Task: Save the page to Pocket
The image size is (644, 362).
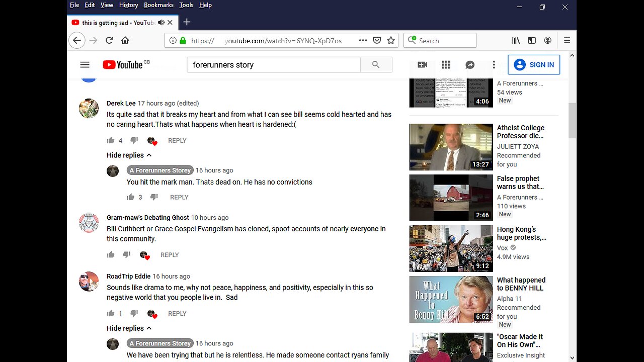Action: click(377, 41)
